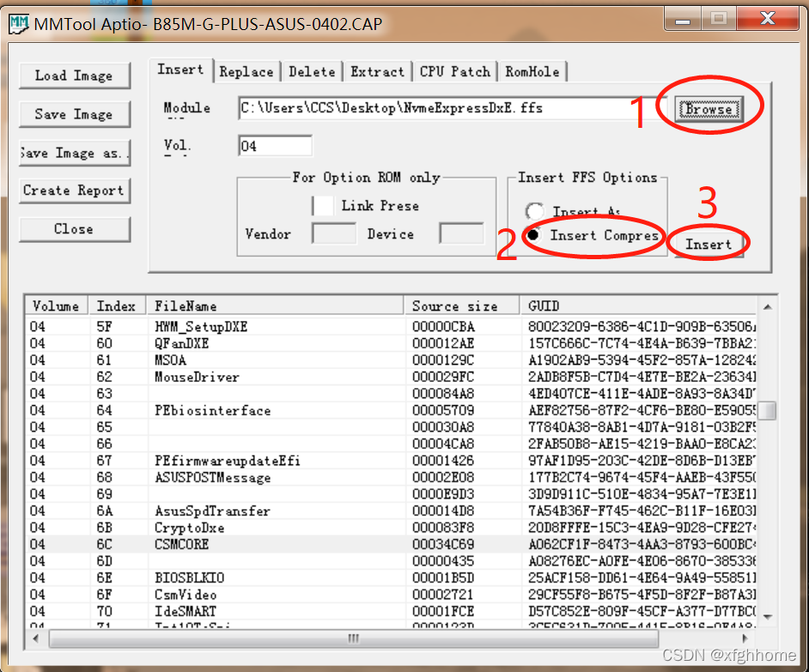Viewport: 809px width, 672px height.
Task: Select the CSMCORE module row
Action: (x=391, y=545)
